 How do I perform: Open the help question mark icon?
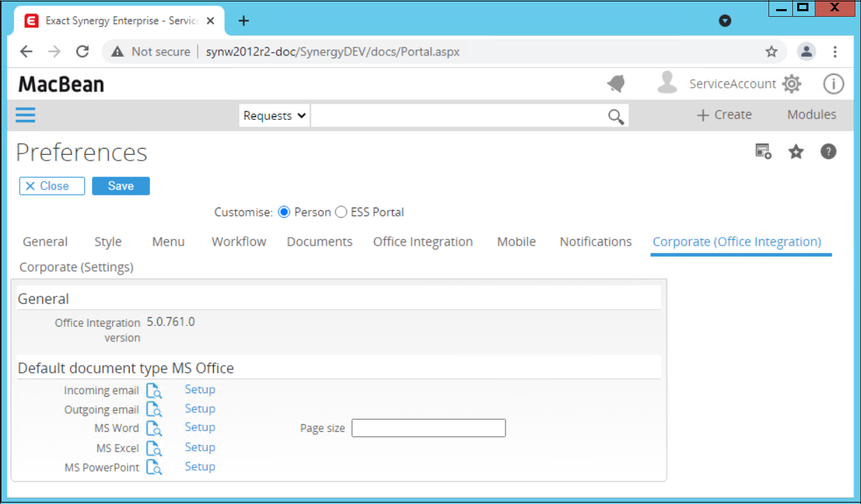click(x=829, y=151)
